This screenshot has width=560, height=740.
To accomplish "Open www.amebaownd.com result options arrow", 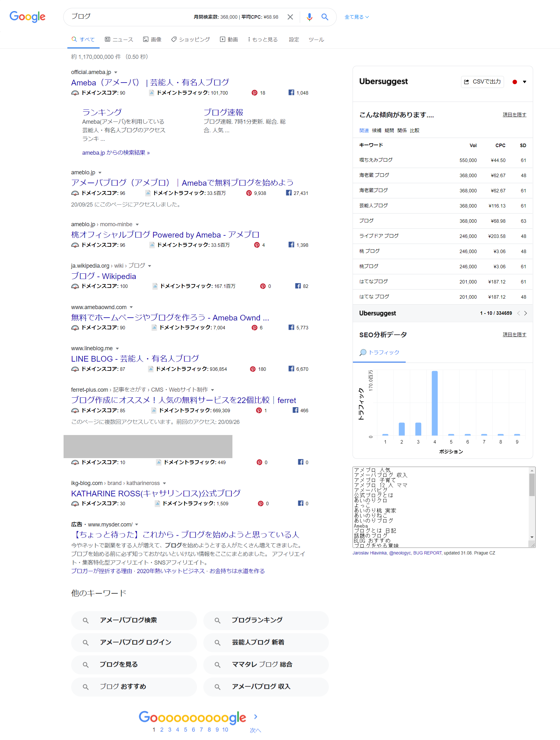I will coord(131,307).
